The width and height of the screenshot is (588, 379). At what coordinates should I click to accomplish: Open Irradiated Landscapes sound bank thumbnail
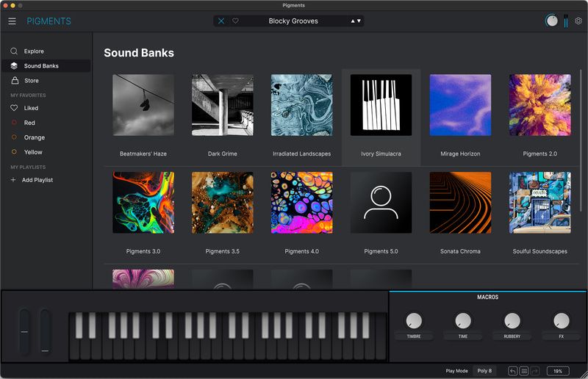(302, 105)
